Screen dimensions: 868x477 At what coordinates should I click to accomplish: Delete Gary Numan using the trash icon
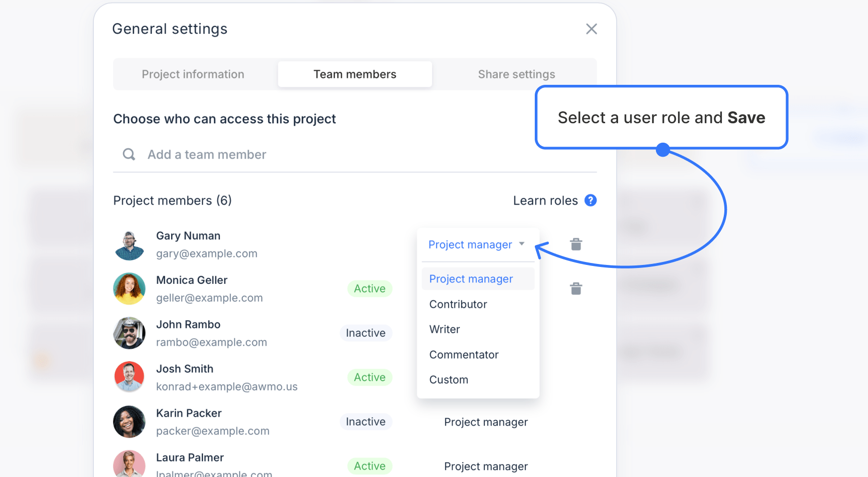point(575,244)
